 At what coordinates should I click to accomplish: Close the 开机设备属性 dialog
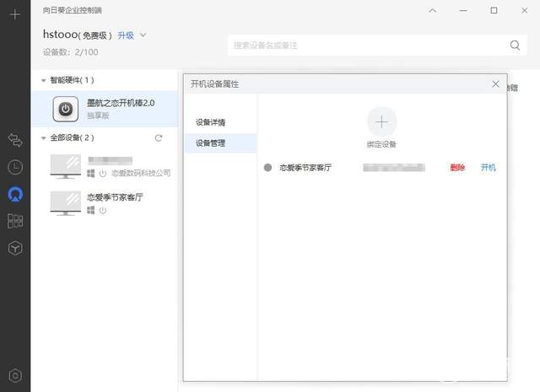pos(495,84)
